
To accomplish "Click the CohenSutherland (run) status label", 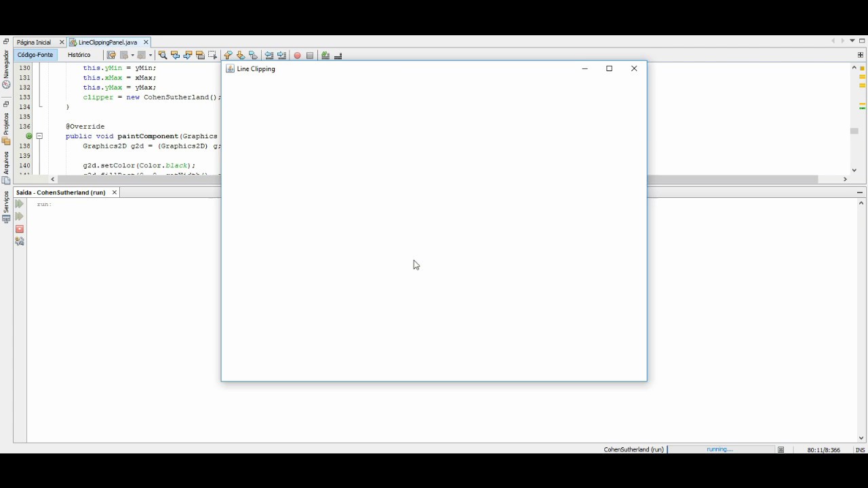I will pyautogui.click(x=633, y=449).
